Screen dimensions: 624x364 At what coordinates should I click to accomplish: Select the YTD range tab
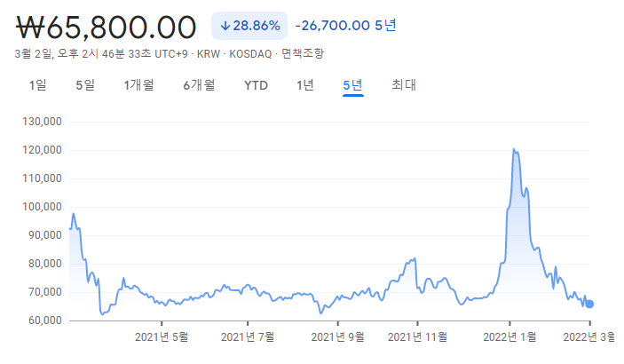[256, 85]
